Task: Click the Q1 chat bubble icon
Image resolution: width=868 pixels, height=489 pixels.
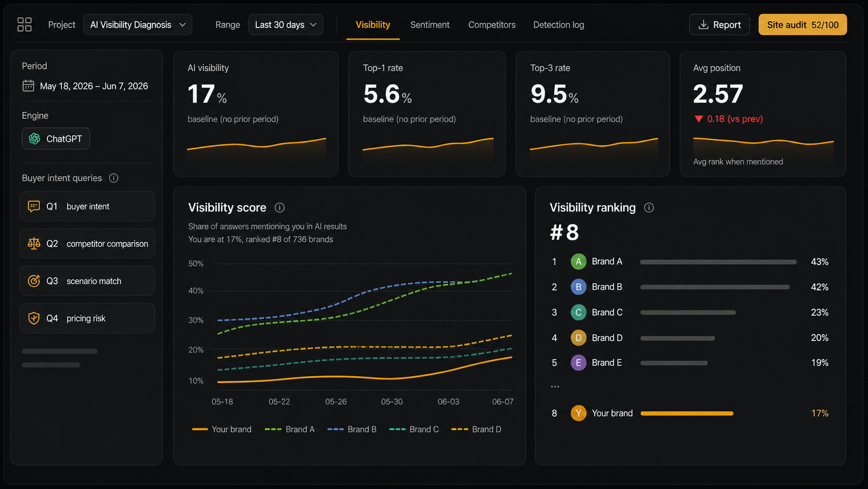Action: point(34,206)
